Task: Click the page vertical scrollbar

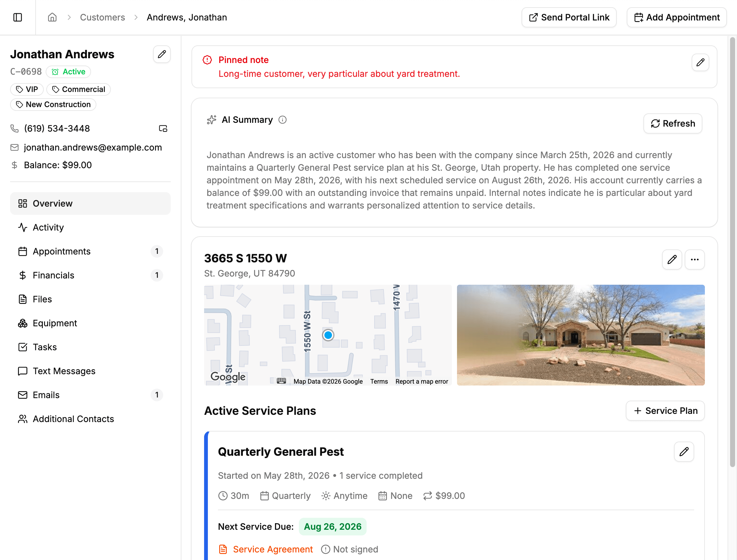Action: point(732,252)
